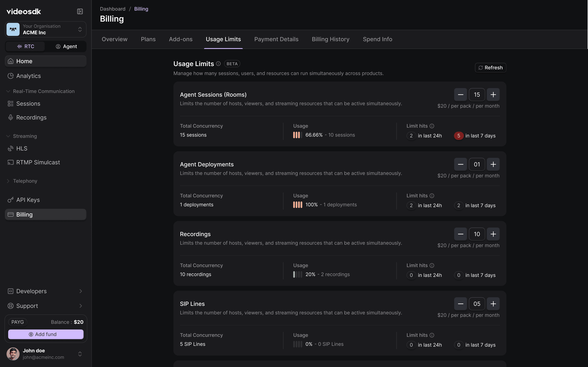Image resolution: width=588 pixels, height=367 pixels.
Task: Open the API Keys page
Action: coord(28,200)
